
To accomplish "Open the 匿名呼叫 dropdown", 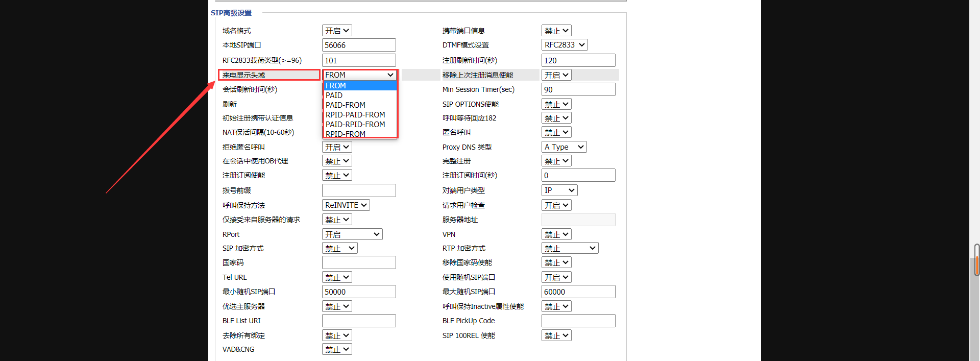I will [x=556, y=132].
